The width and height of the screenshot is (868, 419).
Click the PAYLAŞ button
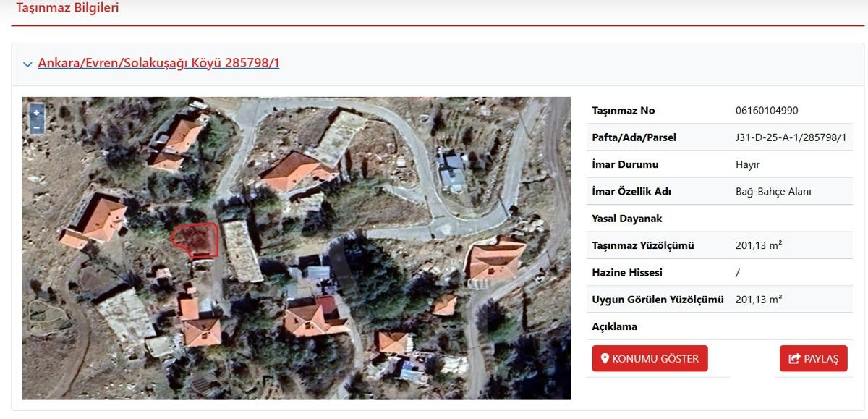point(813,358)
